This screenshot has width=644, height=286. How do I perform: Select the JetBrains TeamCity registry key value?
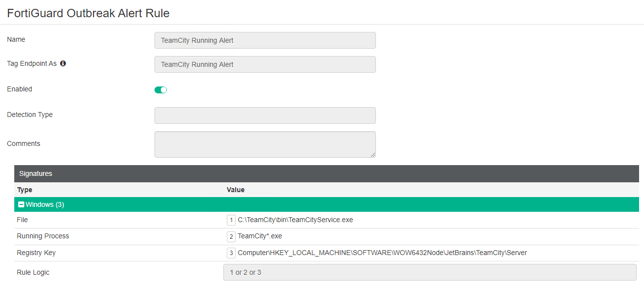click(382, 253)
